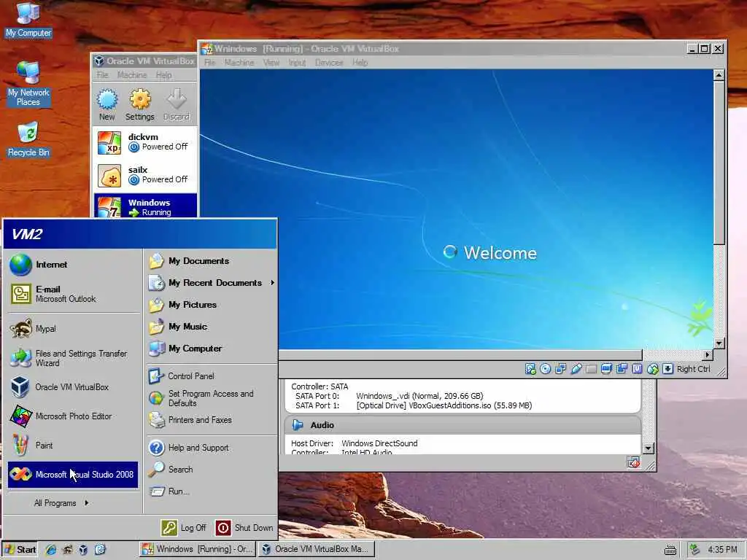Launch Mypal from Start menu
This screenshot has width=747, height=560.
[73, 329]
